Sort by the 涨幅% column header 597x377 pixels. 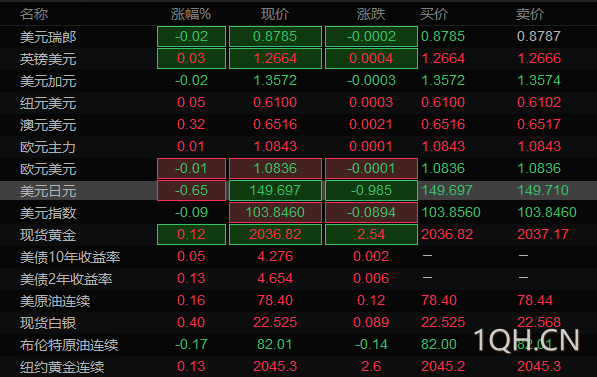[191, 14]
